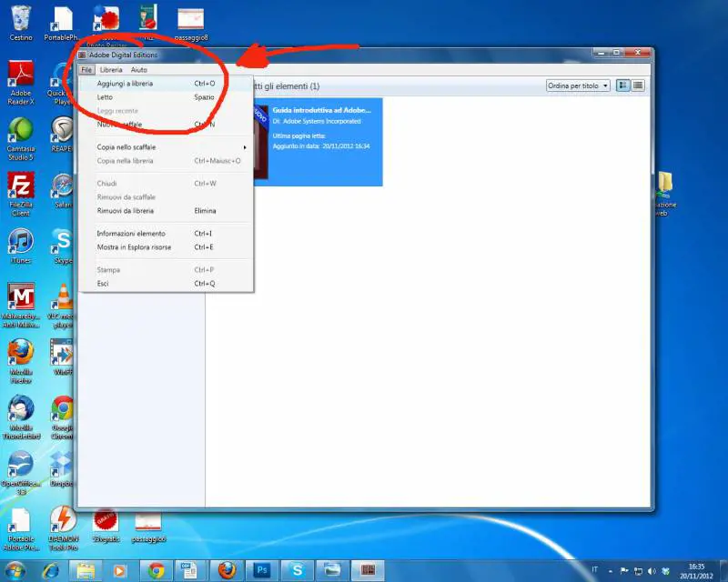
Task: Select the Safari desktop shortcut icon
Action: coord(63,190)
